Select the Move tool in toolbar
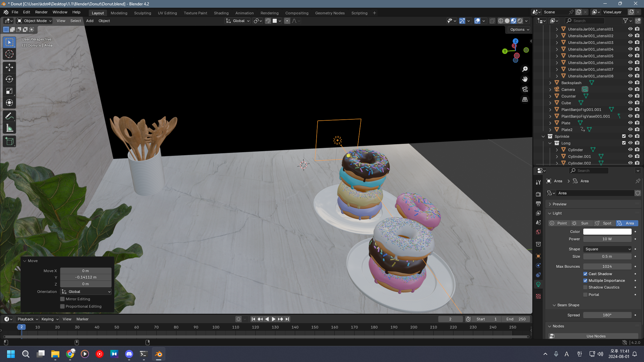This screenshot has width=644, height=362. [x=9, y=67]
